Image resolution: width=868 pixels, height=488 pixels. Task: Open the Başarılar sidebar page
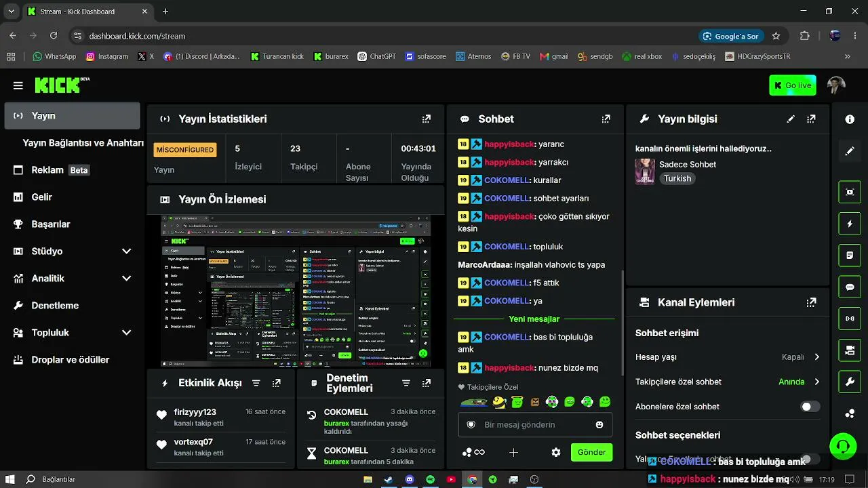(x=73, y=224)
